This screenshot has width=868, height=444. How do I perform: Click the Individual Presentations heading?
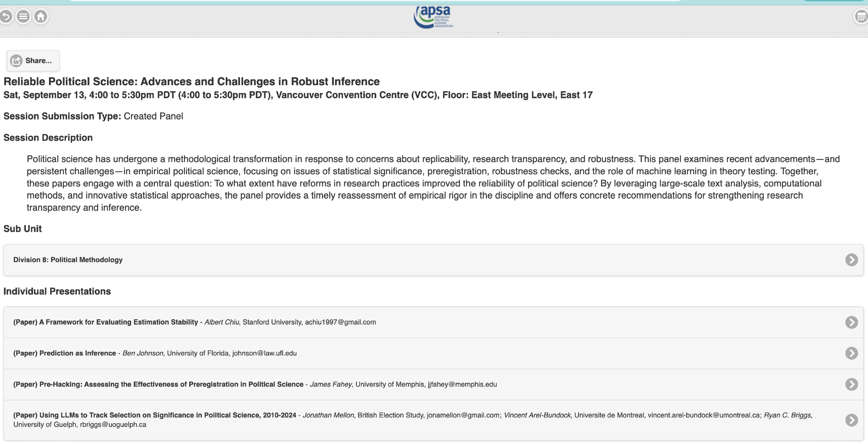click(57, 292)
